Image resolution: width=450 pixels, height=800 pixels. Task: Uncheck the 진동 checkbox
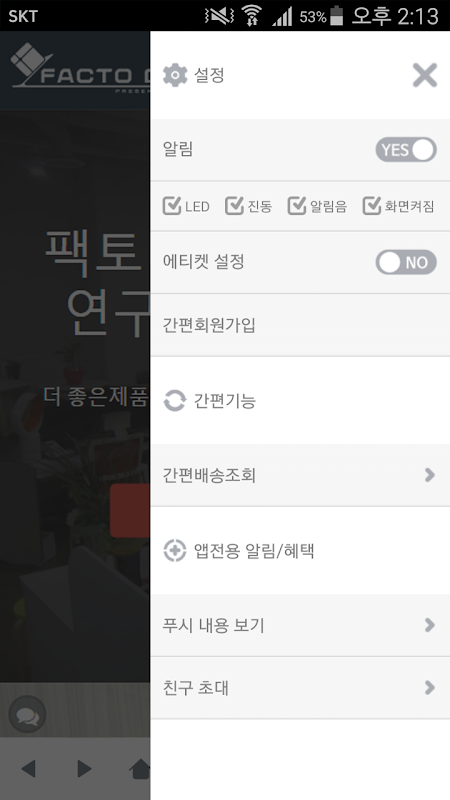(234, 206)
